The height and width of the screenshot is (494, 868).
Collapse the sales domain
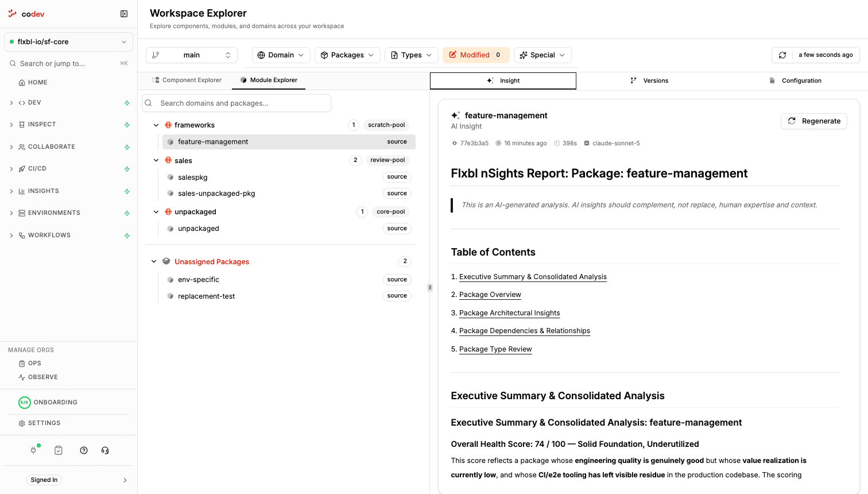point(156,161)
